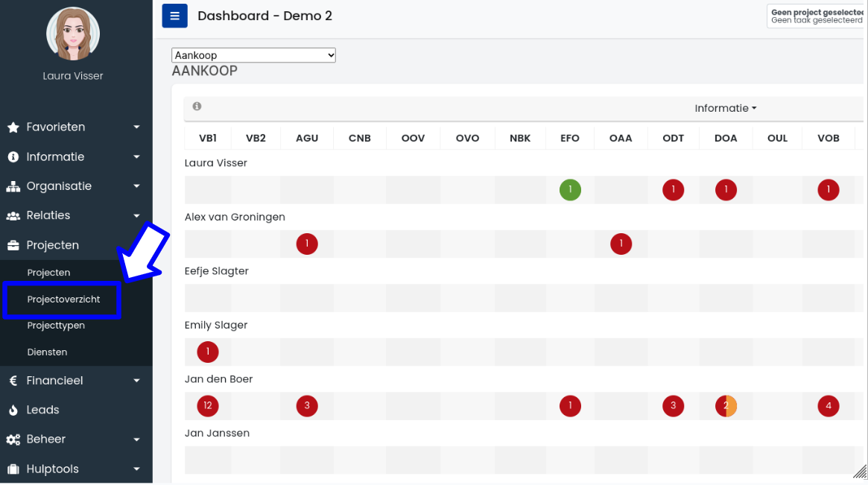
Task: Open Diensten submenu item
Action: pyautogui.click(x=47, y=352)
